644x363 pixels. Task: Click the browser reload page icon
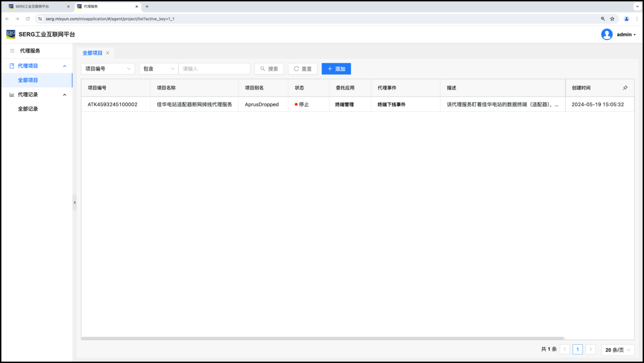pyautogui.click(x=27, y=19)
